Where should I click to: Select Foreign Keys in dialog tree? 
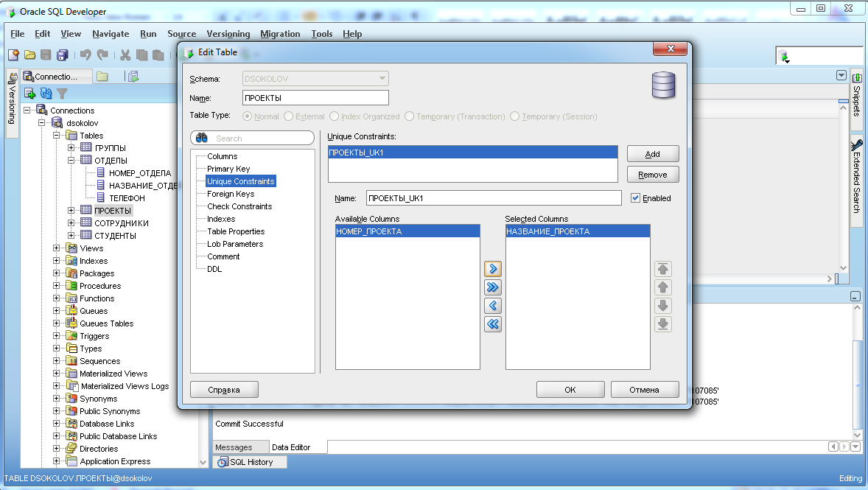(x=231, y=194)
